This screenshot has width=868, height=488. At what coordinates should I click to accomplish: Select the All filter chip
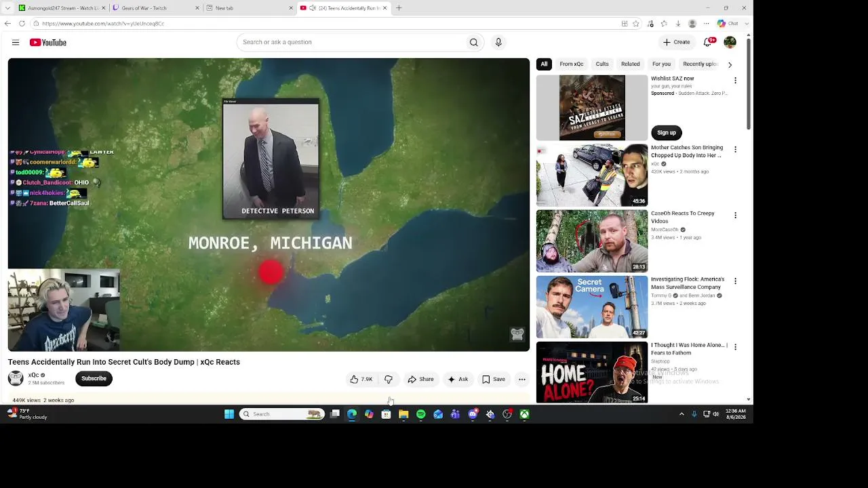click(x=544, y=64)
